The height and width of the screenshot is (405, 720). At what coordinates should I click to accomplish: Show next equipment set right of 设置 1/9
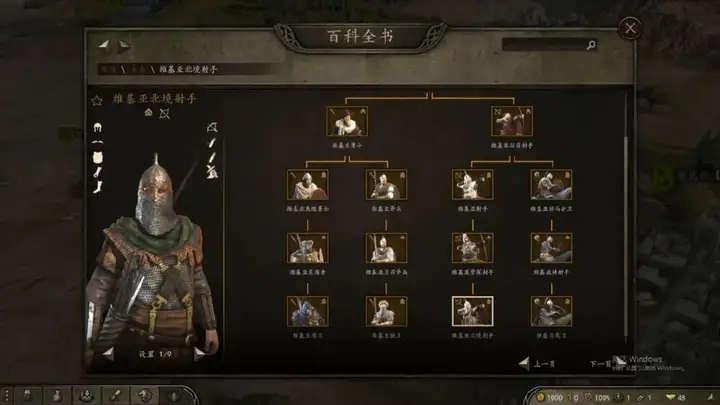[x=199, y=354]
